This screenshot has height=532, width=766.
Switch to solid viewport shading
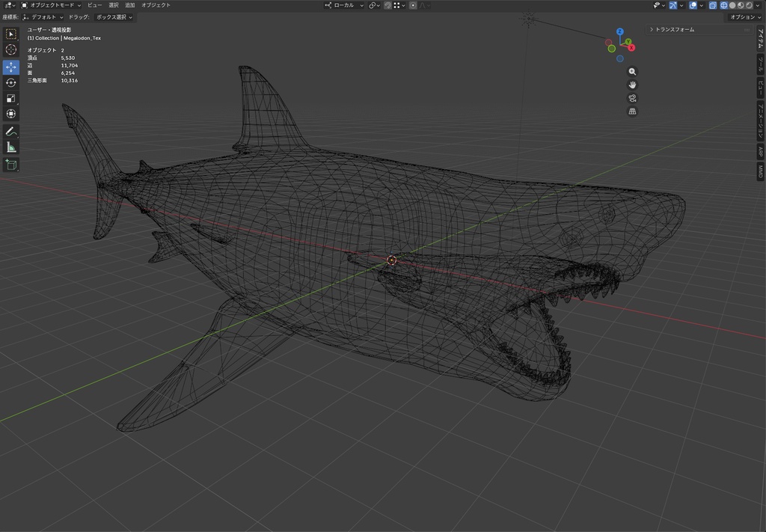(x=732, y=5)
